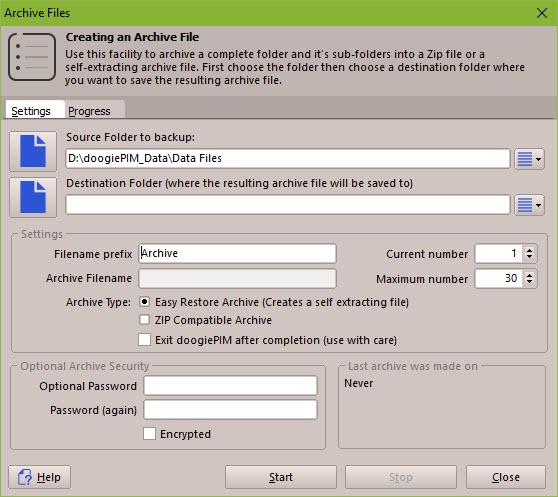
Task: Click the Help question mark icon
Action: [25, 477]
